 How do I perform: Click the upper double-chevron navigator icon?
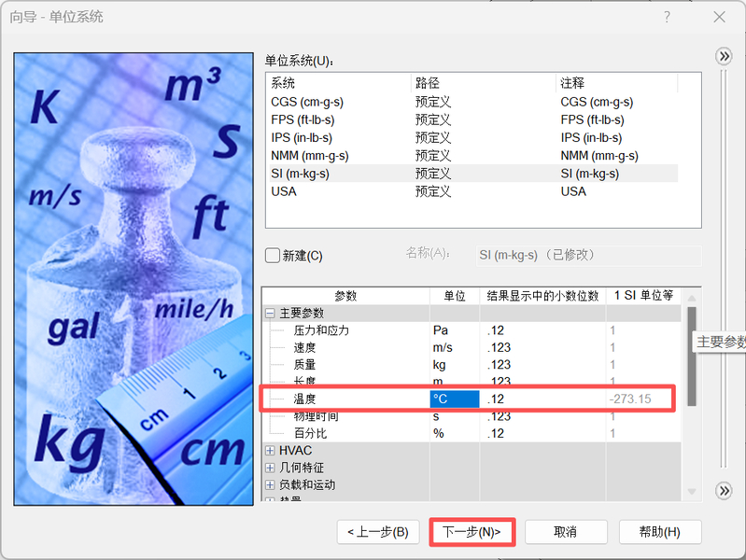pos(724,57)
